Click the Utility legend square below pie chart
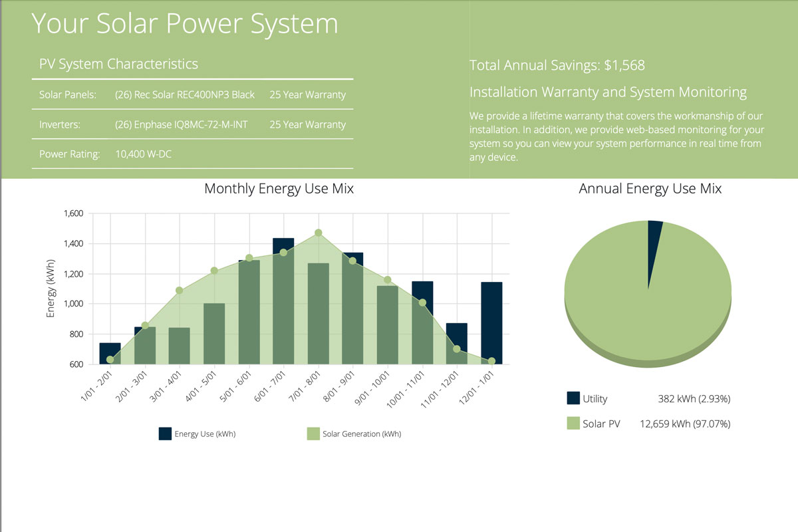This screenshot has width=798, height=532. pos(572,398)
